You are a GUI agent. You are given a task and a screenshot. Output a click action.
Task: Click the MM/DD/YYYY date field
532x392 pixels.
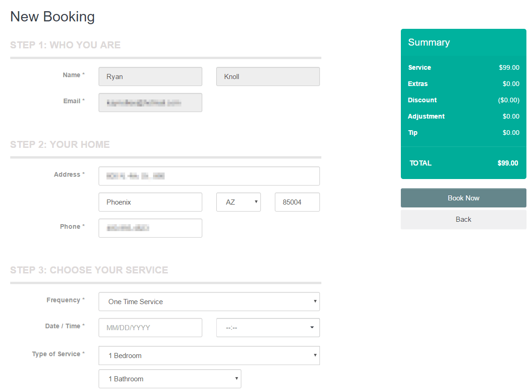pos(150,328)
